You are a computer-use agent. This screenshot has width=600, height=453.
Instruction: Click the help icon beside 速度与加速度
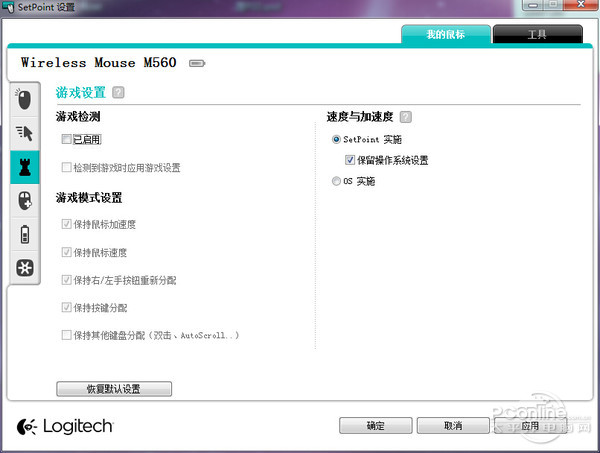[x=406, y=117]
